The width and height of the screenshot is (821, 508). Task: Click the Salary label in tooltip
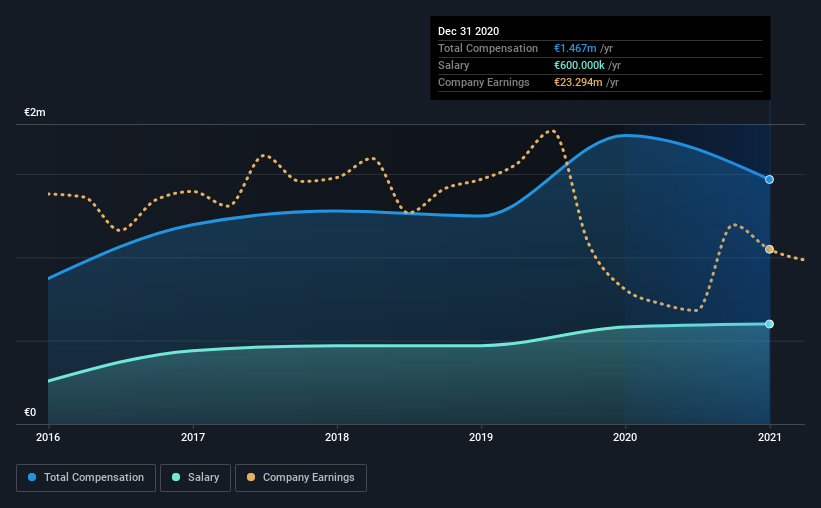coord(453,65)
